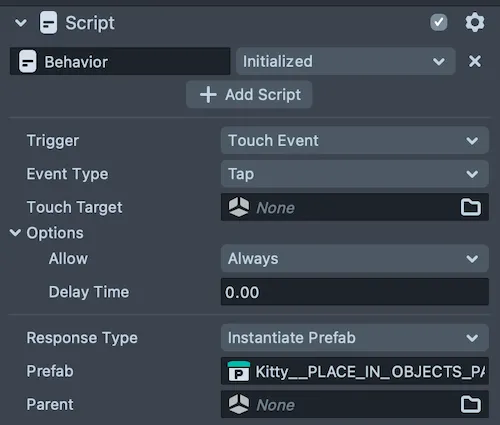Click the scene object icon in Parent field

pos(239,404)
